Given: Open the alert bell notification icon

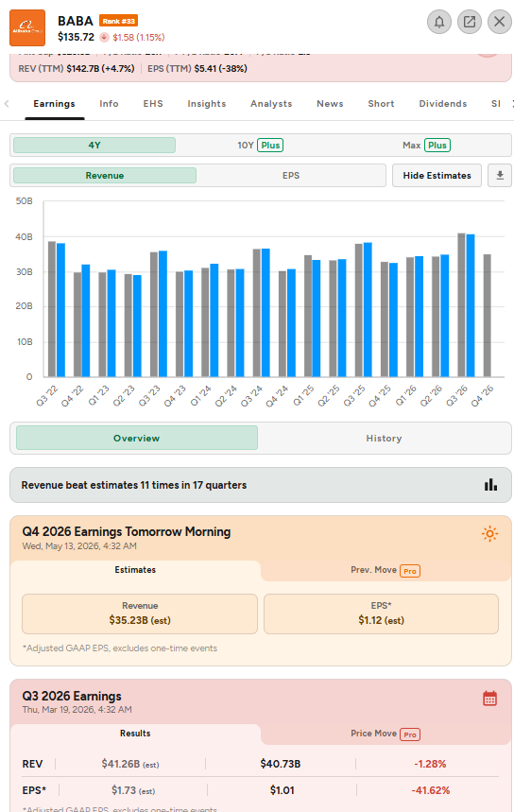Looking at the screenshot, I should pyautogui.click(x=439, y=22).
